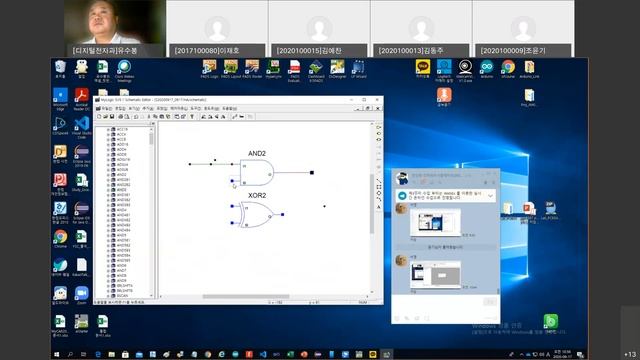The height and width of the screenshot is (360, 640).
Task: Expand pinned notice chevron in chat window
Action: pyautogui.click(x=490, y=196)
